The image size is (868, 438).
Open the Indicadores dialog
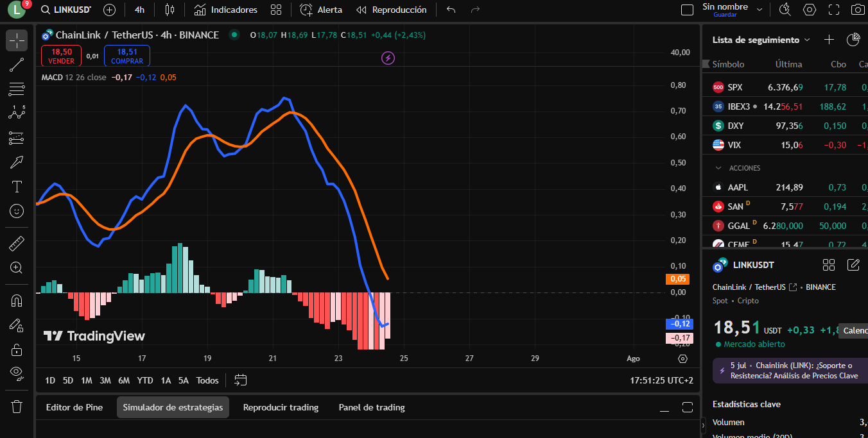[x=225, y=10]
